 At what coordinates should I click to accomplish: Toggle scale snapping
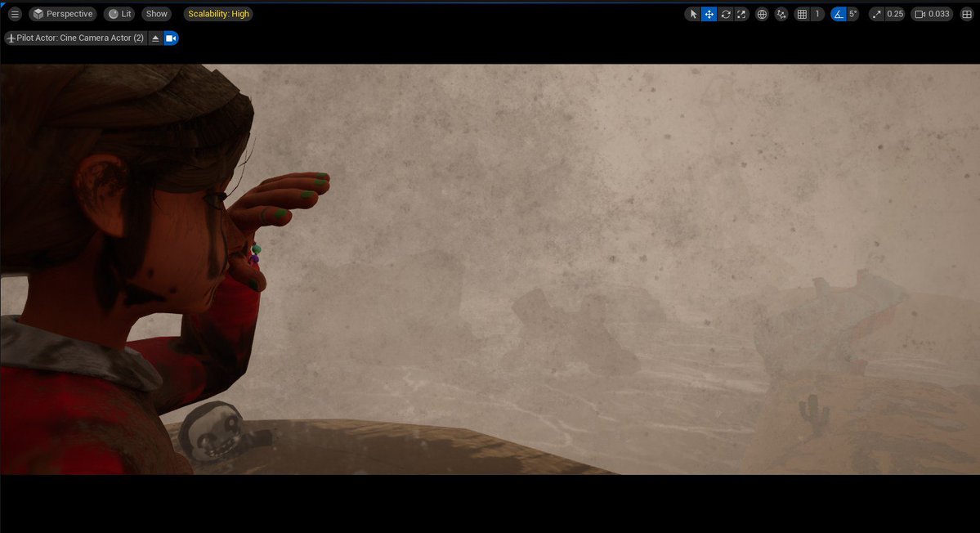(876, 14)
